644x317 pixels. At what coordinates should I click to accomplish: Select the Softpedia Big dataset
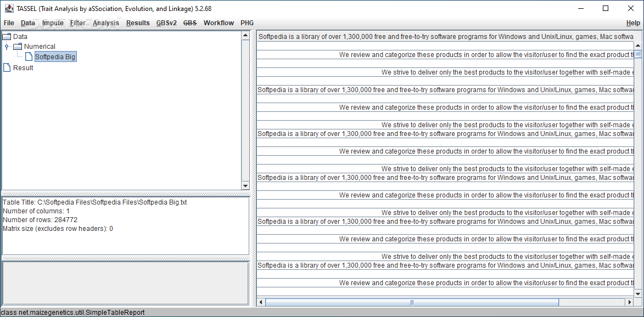click(x=55, y=57)
